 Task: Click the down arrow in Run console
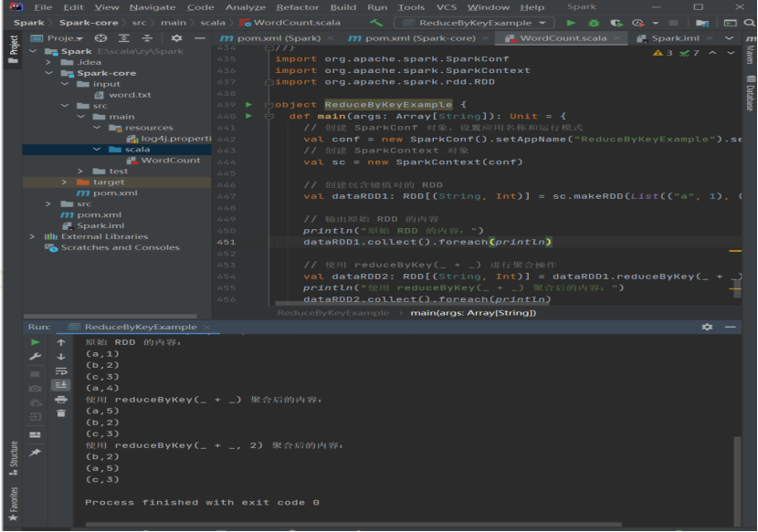coord(61,357)
